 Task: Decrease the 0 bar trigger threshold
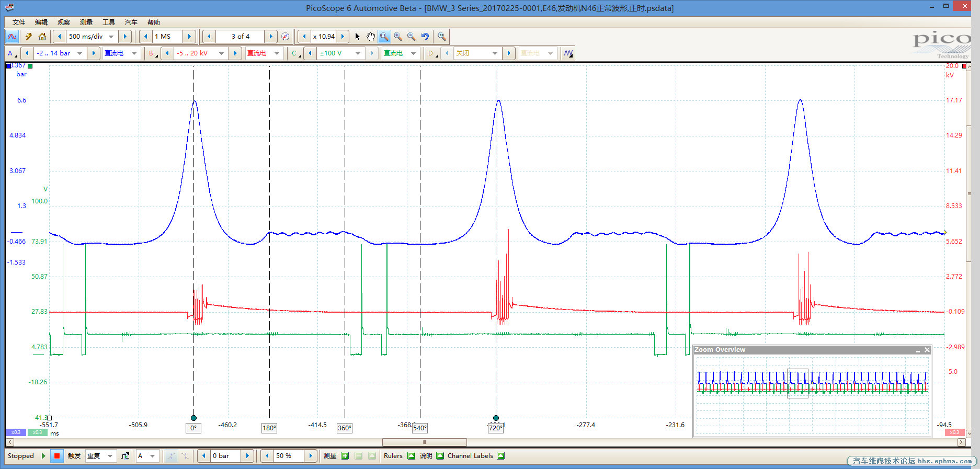click(204, 456)
